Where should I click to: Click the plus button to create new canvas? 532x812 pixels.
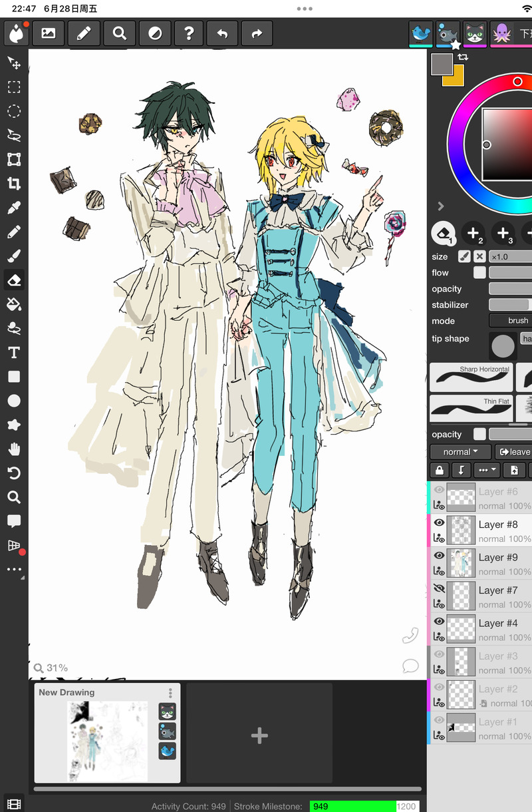tap(259, 735)
